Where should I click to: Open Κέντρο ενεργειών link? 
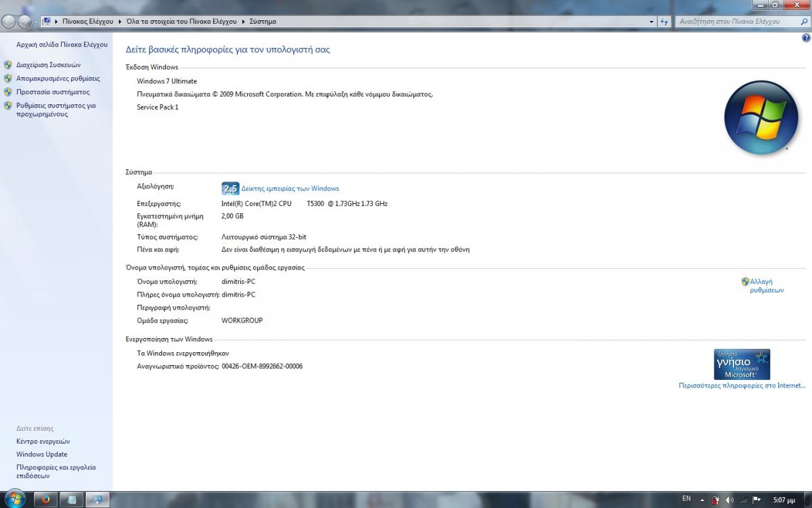coord(43,441)
